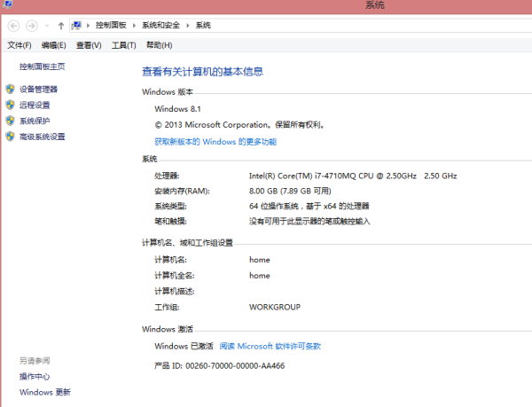The image size is (532, 407).
Task: Click the 2013 Microsoft Corporation copyright text
Action: (x=240, y=125)
